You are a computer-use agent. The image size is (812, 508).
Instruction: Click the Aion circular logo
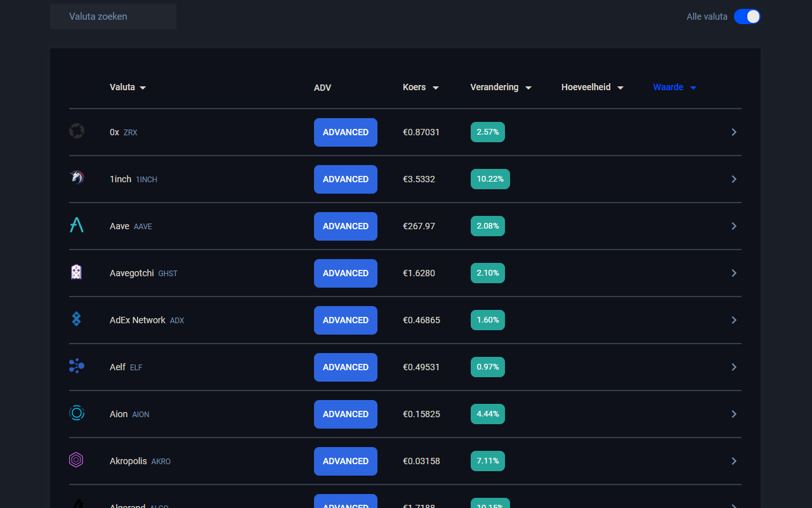(x=77, y=413)
